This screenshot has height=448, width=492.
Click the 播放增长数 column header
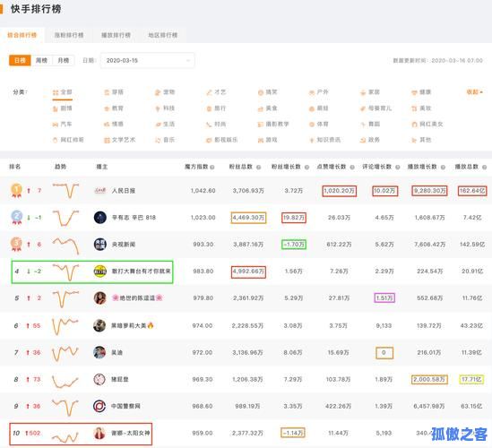[x=422, y=167]
